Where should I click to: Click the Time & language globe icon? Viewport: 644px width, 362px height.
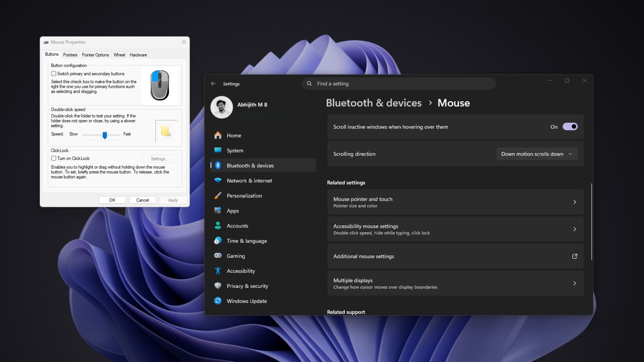[218, 241]
